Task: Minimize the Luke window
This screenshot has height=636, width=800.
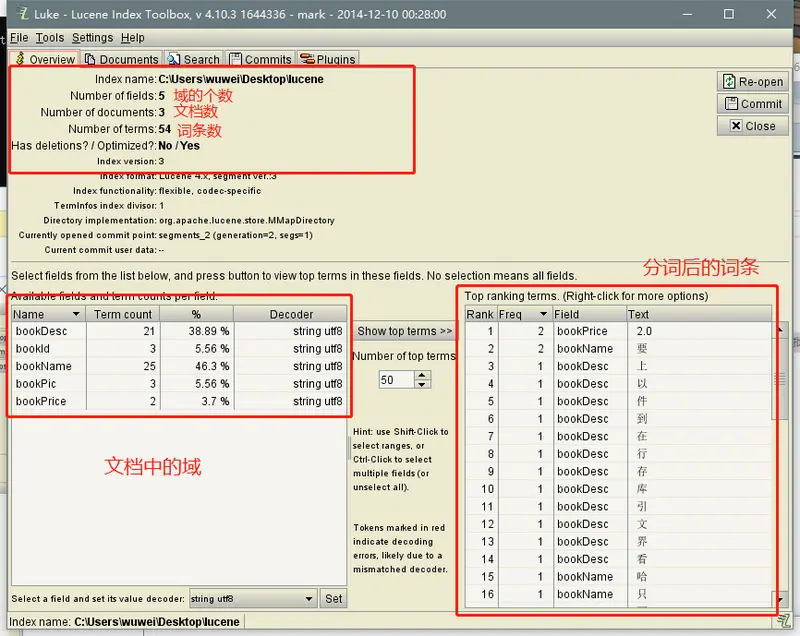Action: (x=687, y=14)
